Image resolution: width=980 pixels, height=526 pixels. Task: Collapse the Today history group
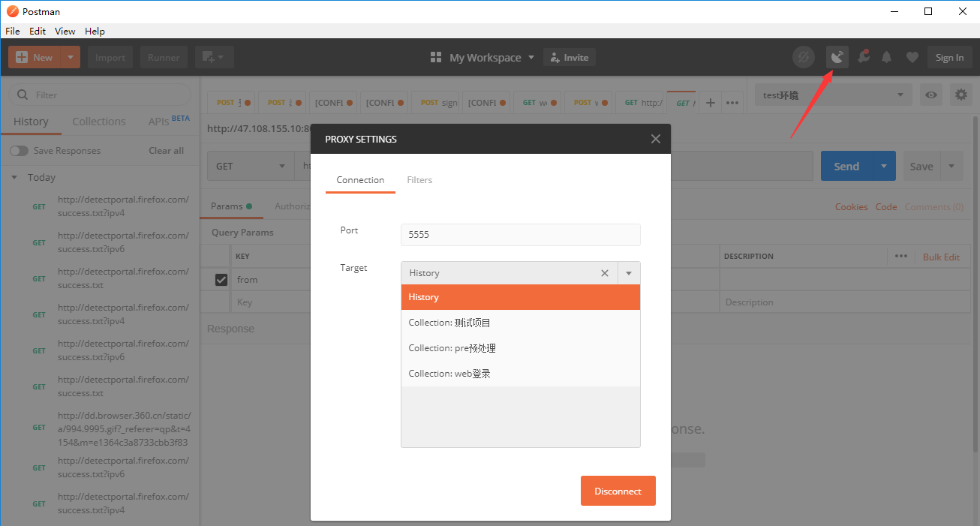tap(14, 178)
